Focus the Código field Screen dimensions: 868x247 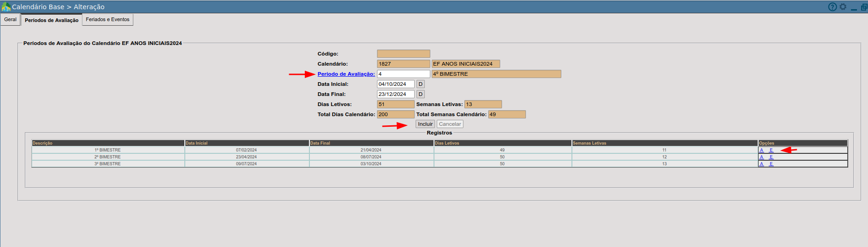click(404, 54)
